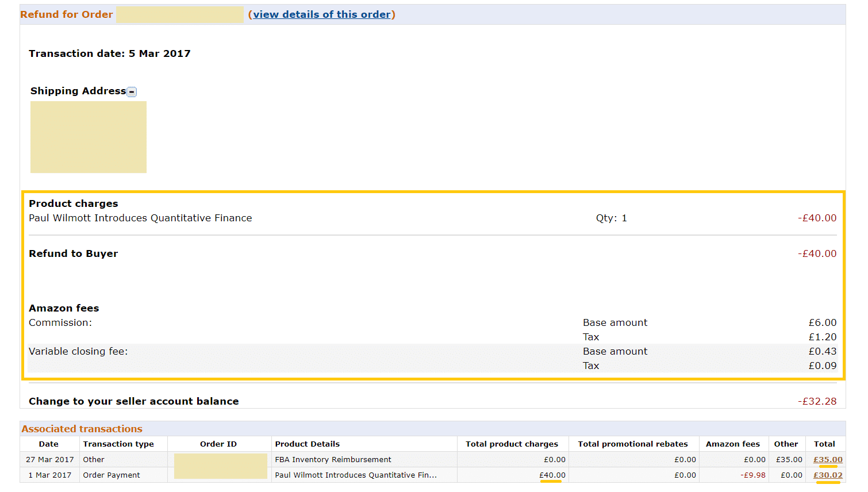Select variable closing fee base £0.43
Viewport: 868px width, 492px height.
pyautogui.click(x=823, y=351)
